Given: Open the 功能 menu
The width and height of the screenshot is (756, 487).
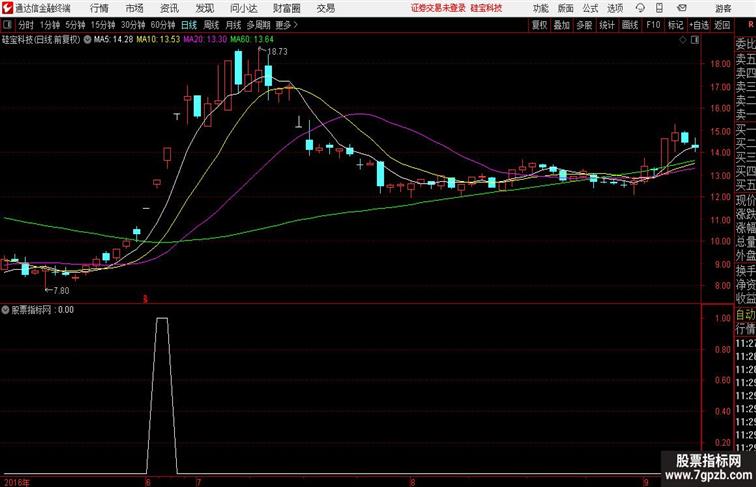Looking at the screenshot, I should pos(540,8).
